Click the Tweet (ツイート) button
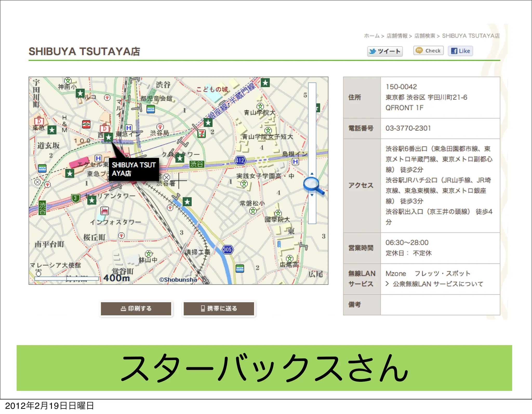The width and height of the screenshot is (532, 414). click(385, 51)
